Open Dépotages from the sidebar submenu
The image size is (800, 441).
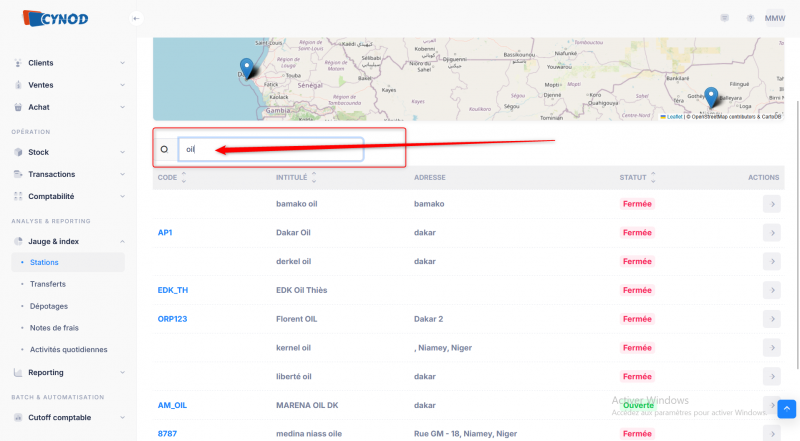(49, 306)
